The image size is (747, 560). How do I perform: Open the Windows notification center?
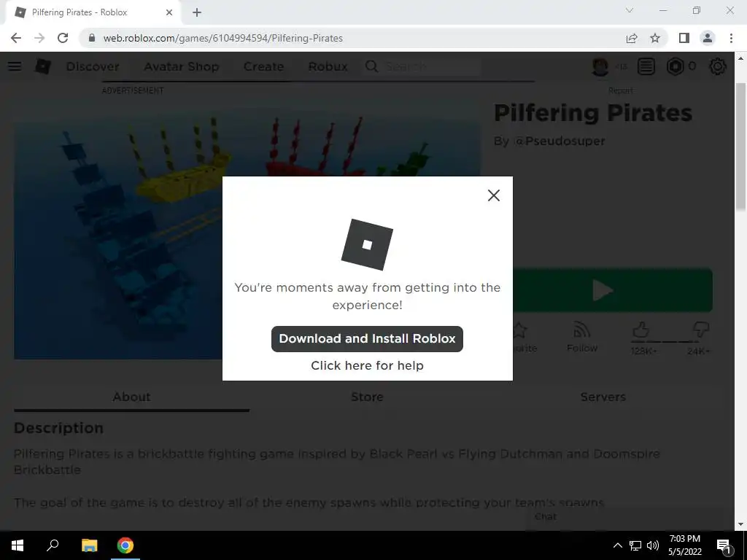(724, 545)
